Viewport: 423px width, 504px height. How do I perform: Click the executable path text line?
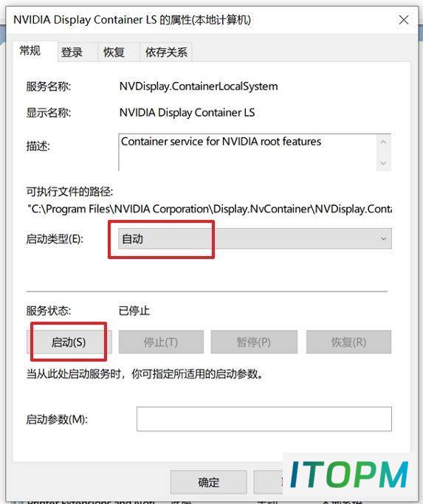(210, 210)
